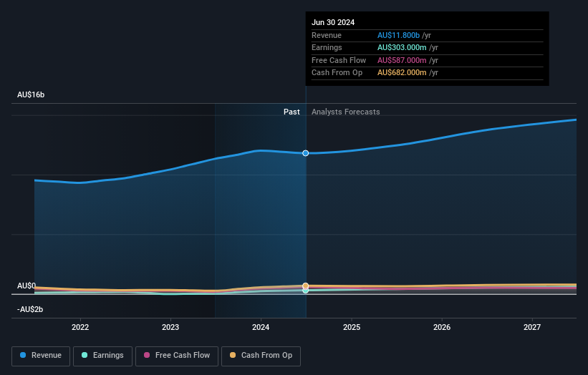Click the 2024 x-axis label

point(261,328)
